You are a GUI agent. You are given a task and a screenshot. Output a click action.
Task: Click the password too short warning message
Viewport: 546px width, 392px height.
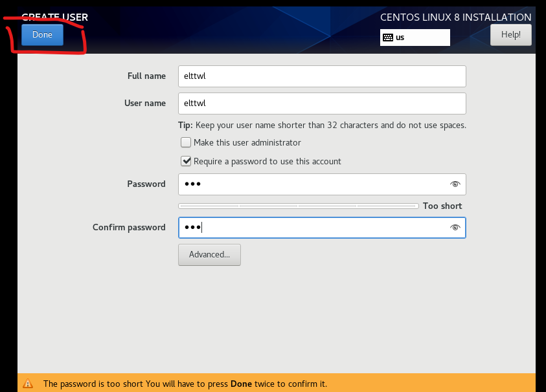click(x=185, y=384)
